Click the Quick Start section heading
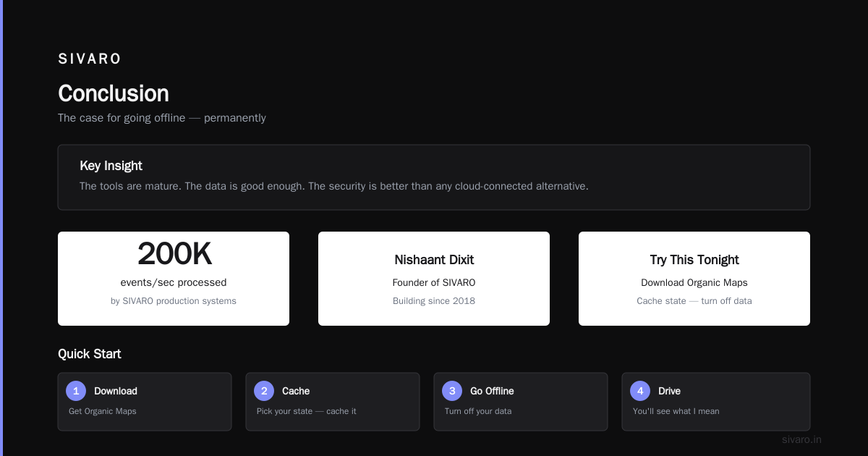Screen dimensions: 868x456 click(x=90, y=354)
